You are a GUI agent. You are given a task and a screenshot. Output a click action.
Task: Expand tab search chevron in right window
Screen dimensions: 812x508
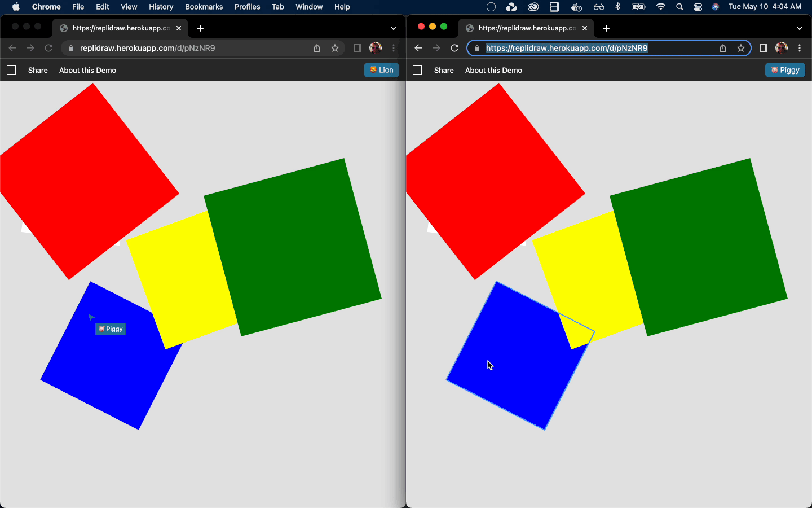800,28
